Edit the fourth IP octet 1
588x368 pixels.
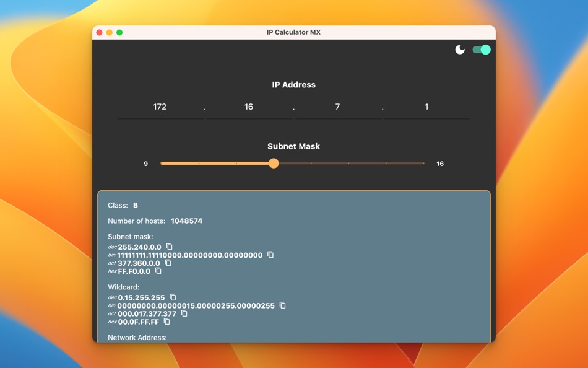point(426,107)
